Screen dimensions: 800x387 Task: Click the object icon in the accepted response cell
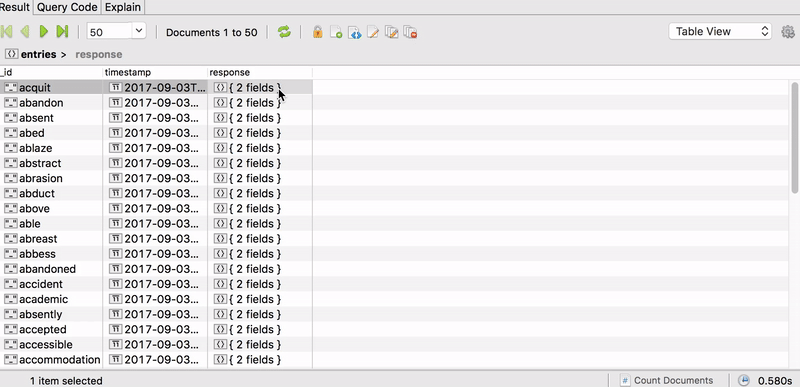220,329
